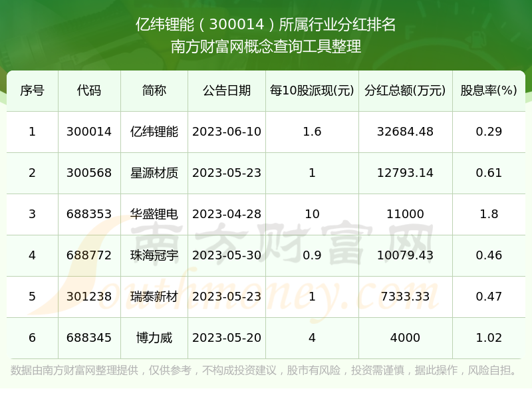Click rank number 3 cell

point(32,214)
